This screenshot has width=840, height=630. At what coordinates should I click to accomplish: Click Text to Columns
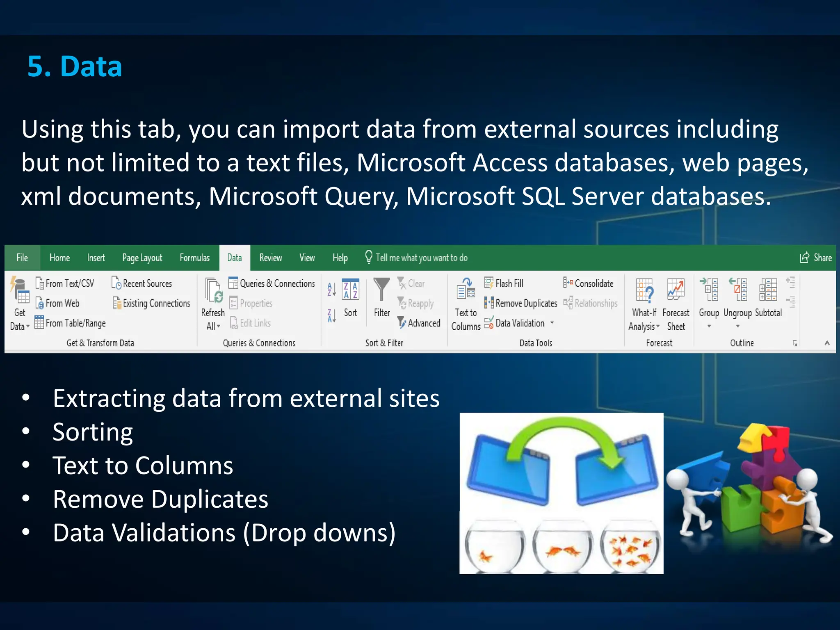pyautogui.click(x=466, y=304)
